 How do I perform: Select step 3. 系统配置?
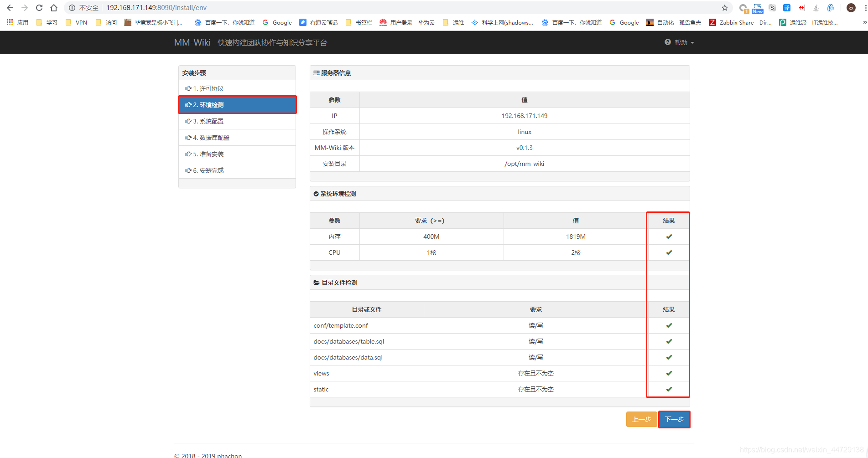[237, 121]
